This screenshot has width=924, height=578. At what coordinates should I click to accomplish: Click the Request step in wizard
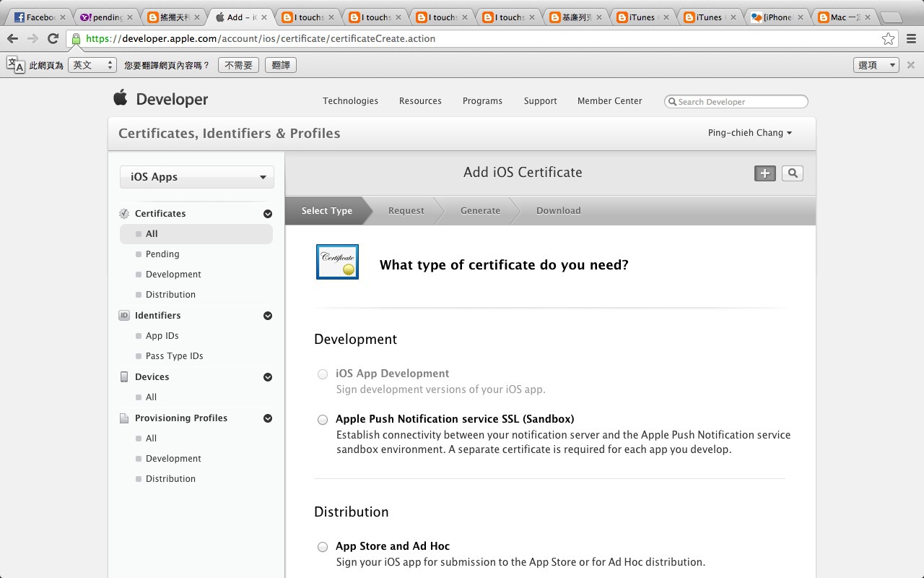406,211
